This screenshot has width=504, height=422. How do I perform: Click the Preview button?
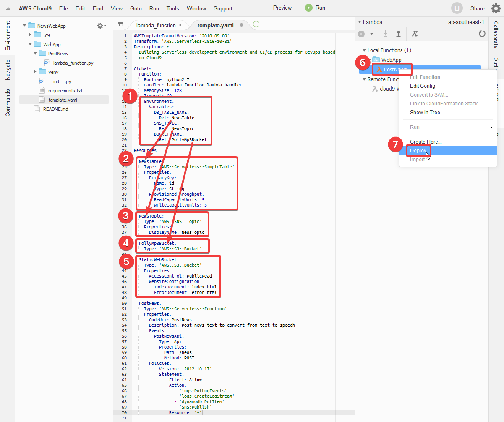coord(282,8)
